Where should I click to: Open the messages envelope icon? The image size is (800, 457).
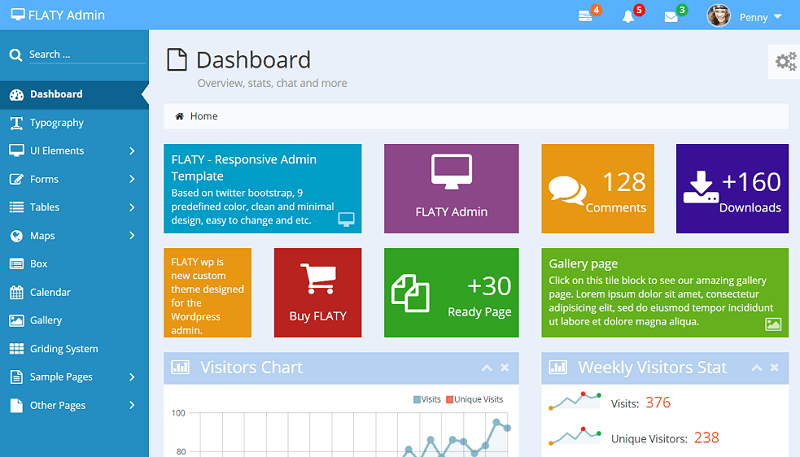(671, 17)
